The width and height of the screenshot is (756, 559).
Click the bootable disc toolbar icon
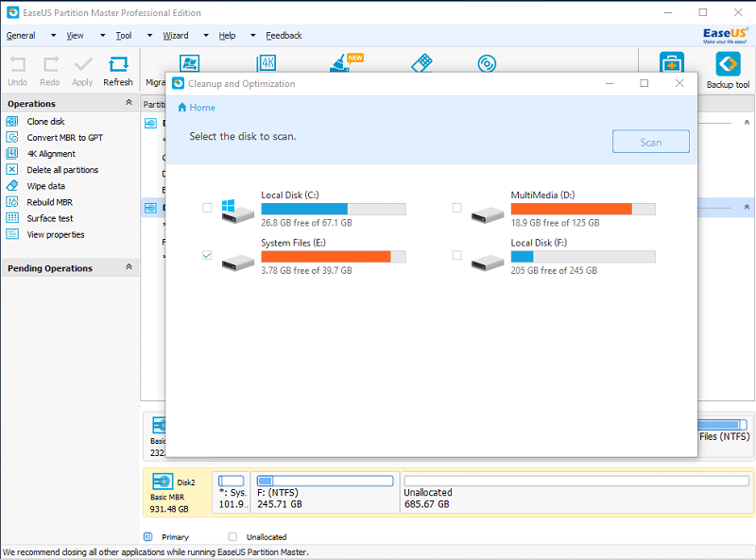pyautogui.click(x=487, y=63)
